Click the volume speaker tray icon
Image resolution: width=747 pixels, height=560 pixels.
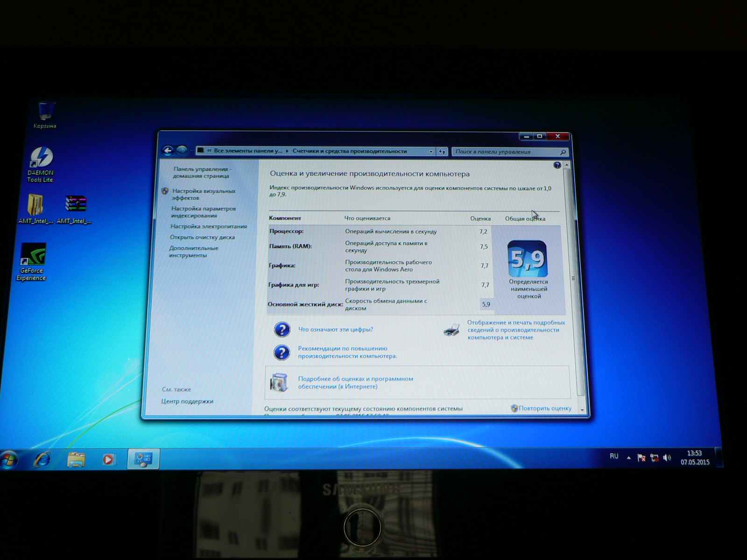pos(667,458)
